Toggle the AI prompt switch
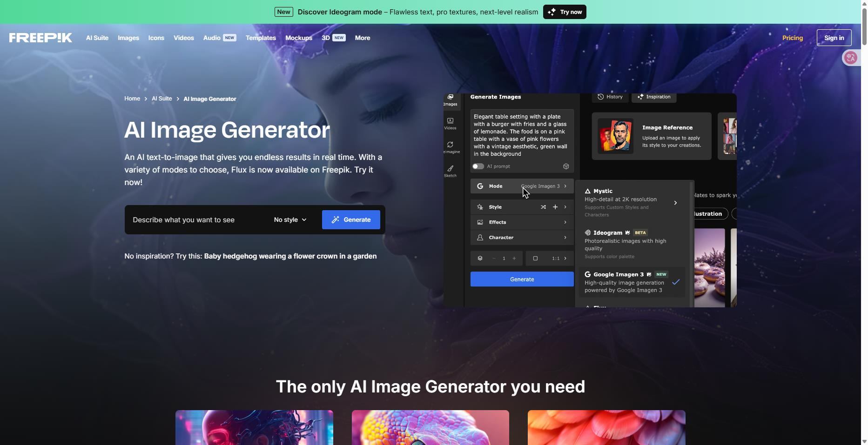Screen dimensions: 868x445 478,166
